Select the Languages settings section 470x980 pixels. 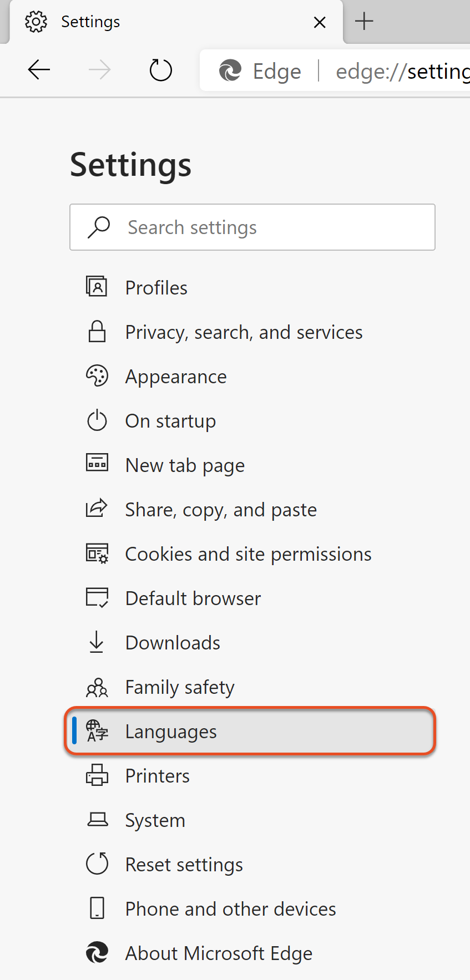171,732
